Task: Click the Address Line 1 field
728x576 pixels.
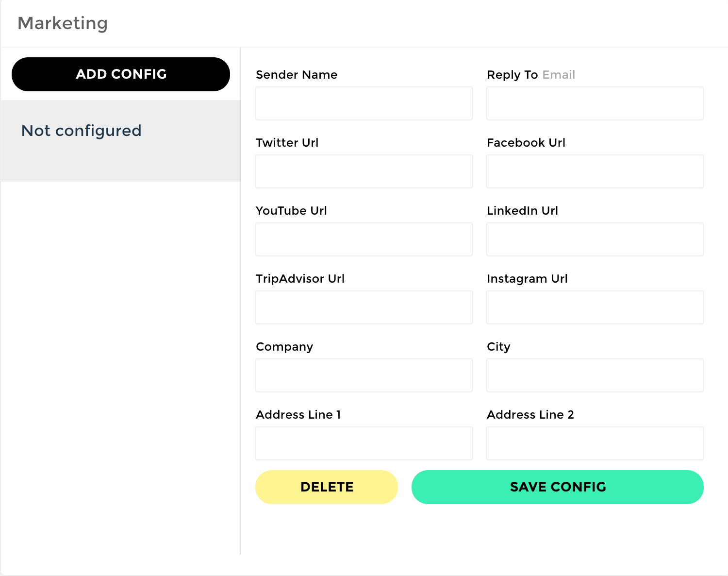Action: pos(364,443)
